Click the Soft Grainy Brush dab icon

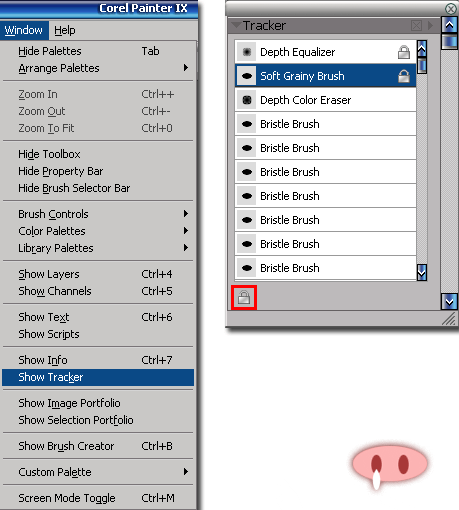(x=246, y=76)
